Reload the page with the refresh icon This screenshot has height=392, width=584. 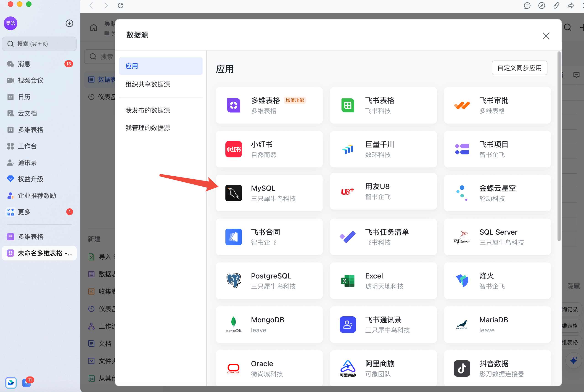pos(120,5)
